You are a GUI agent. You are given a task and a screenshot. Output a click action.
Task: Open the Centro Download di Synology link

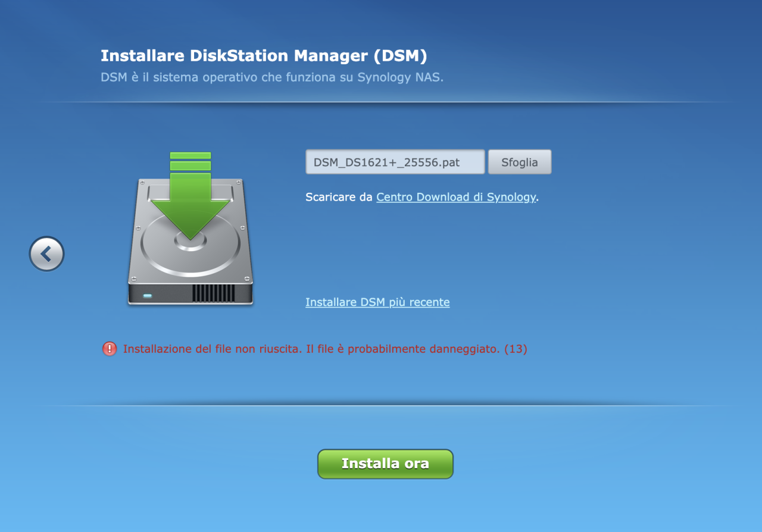456,197
